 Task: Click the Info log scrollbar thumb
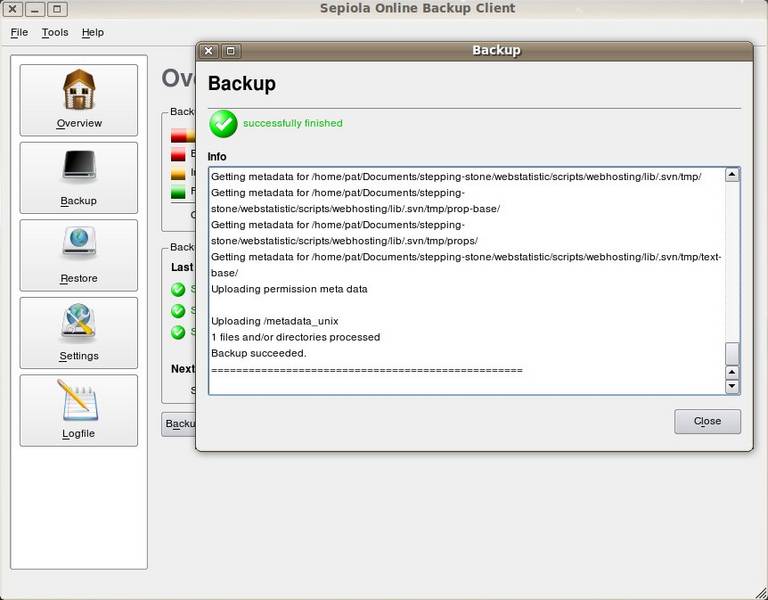[732, 353]
